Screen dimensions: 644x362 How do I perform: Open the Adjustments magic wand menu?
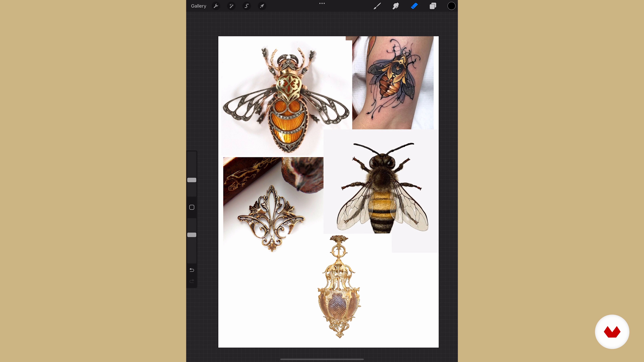[x=231, y=6]
